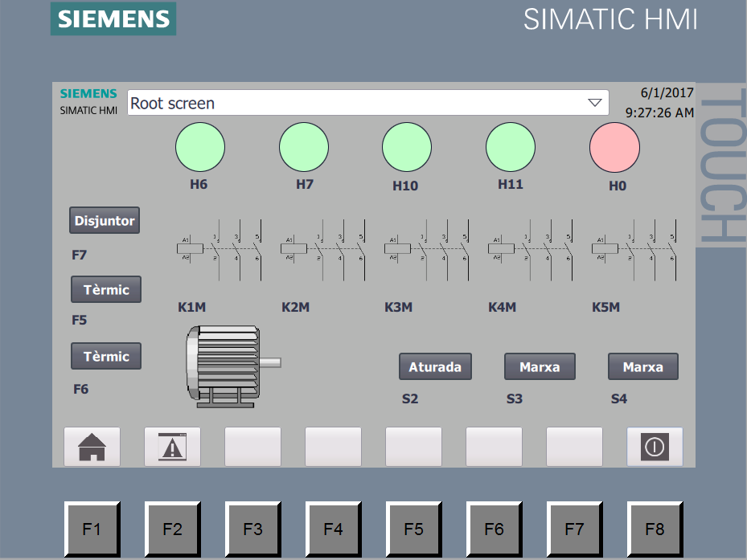Screen dimensions: 747x560
Task: Toggle the Tèrmic F6 thermal relay button
Action: pos(106,356)
